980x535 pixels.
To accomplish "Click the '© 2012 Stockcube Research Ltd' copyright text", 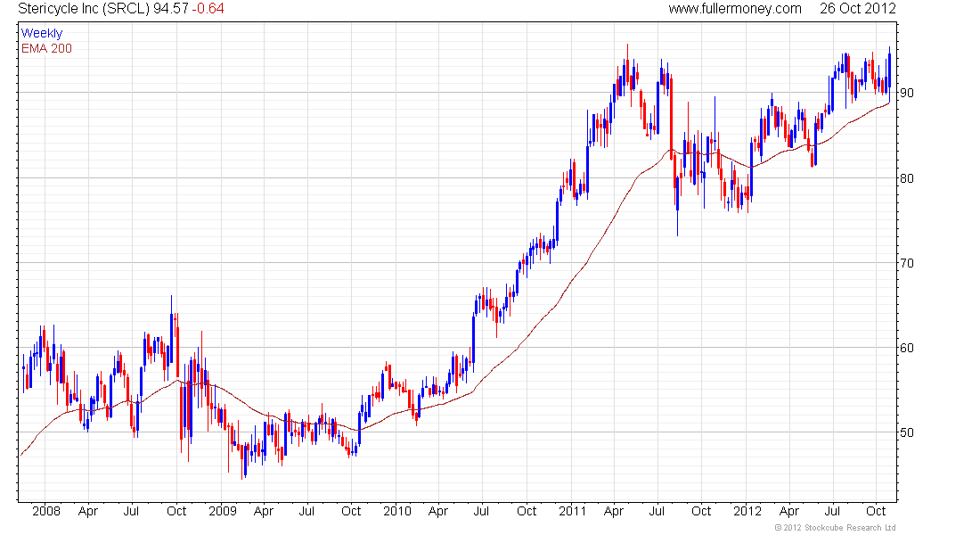I will click(836, 528).
